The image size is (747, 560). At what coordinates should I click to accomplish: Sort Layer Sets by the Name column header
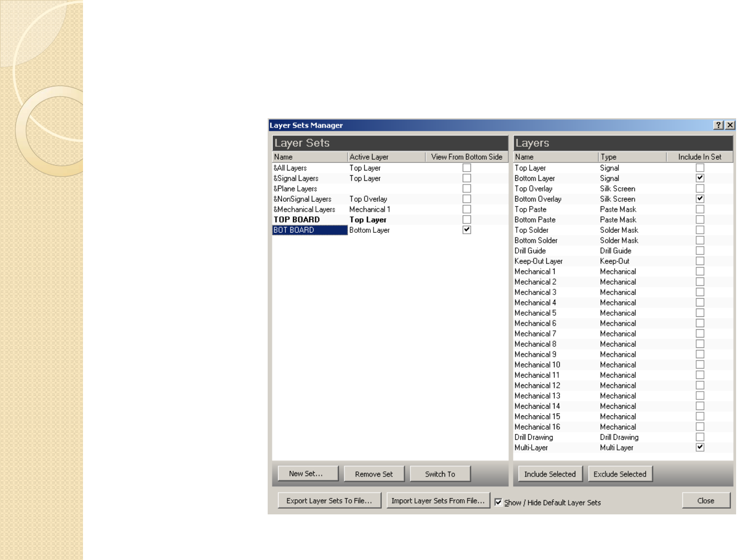coord(310,157)
